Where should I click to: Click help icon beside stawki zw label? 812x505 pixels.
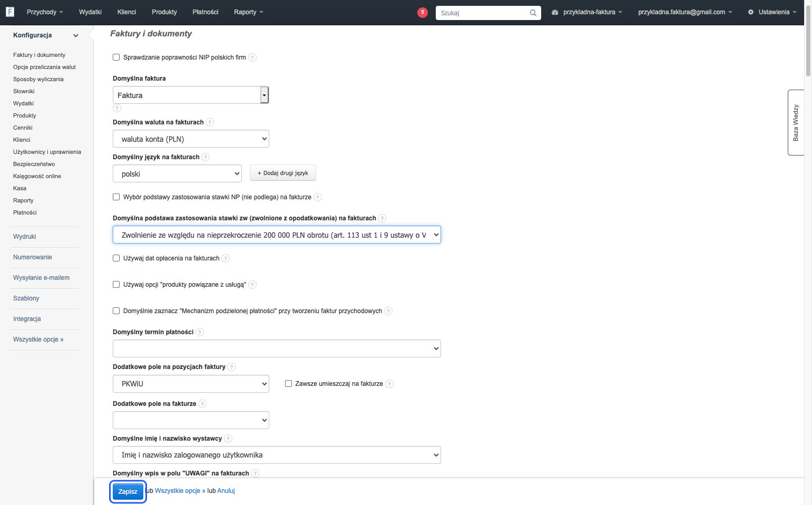pos(382,218)
